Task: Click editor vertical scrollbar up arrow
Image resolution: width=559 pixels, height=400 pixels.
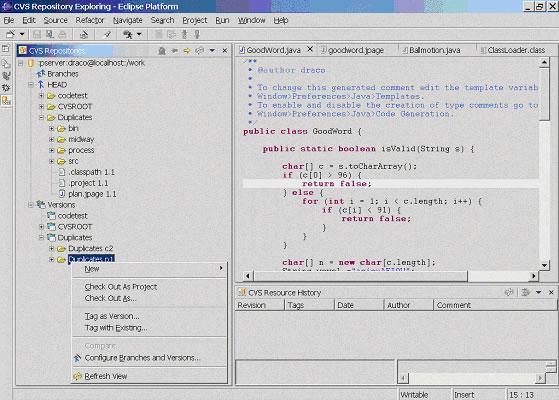Action: click(544, 63)
